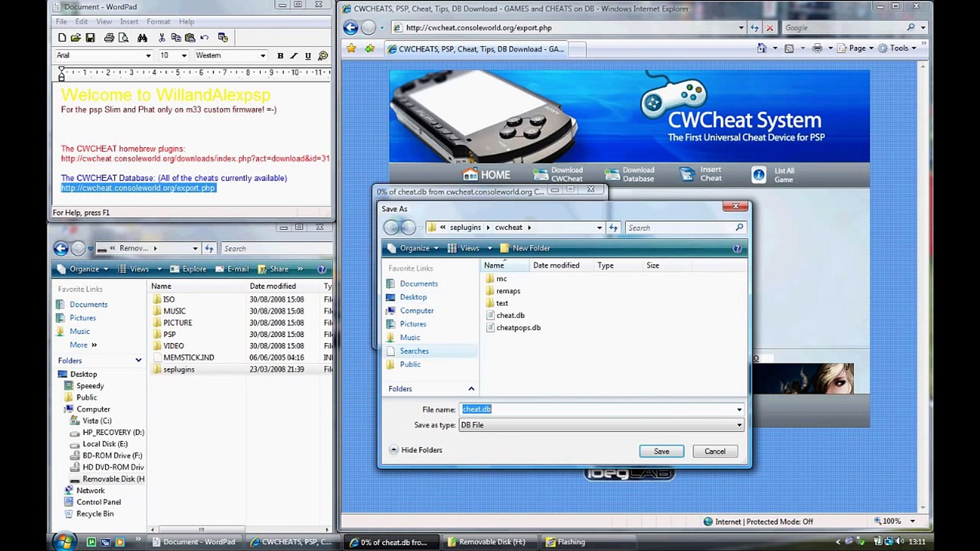The height and width of the screenshot is (551, 980).
Task: Open the remaps folder in Save As
Action: click(x=503, y=291)
